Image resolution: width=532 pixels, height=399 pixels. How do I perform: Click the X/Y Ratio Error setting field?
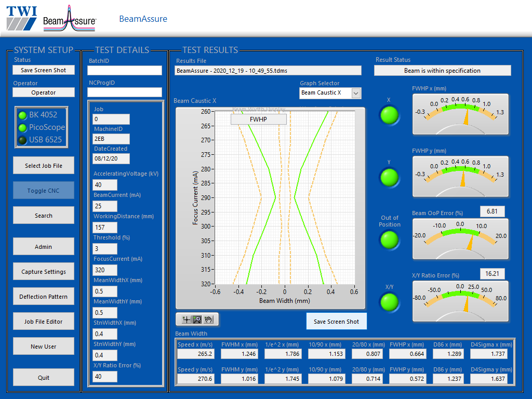click(x=105, y=377)
